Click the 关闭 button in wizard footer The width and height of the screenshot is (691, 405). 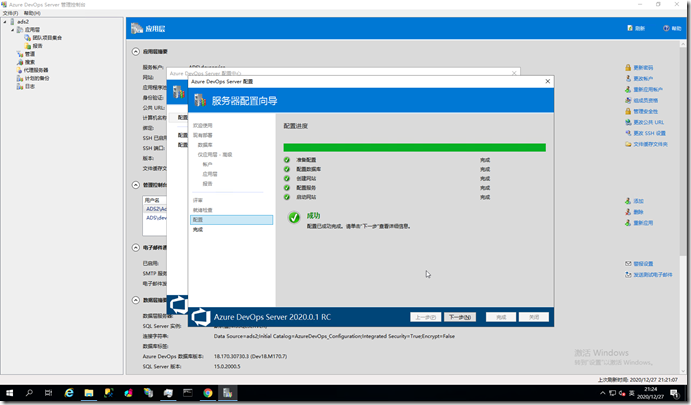534,317
